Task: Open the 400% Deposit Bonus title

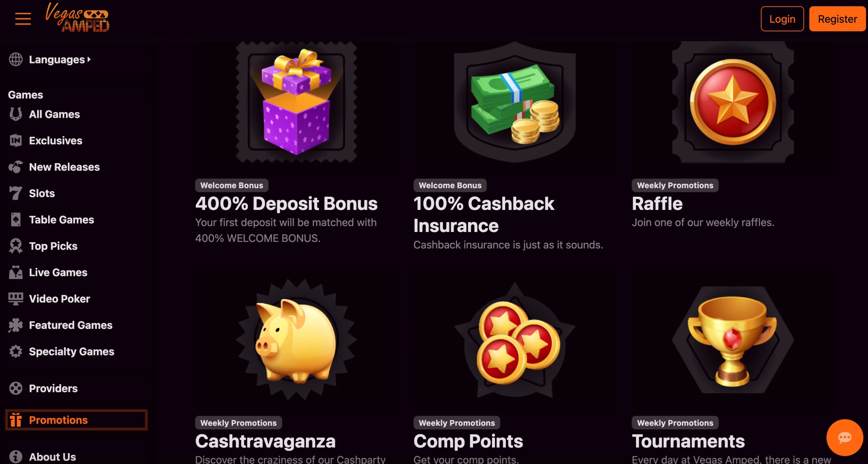Action: pyautogui.click(x=286, y=204)
